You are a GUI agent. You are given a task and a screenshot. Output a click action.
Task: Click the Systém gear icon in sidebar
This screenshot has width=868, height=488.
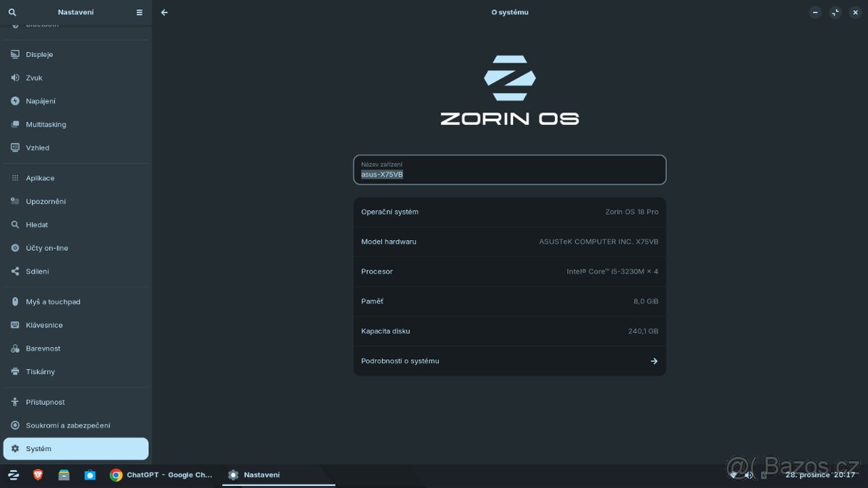[x=15, y=449]
